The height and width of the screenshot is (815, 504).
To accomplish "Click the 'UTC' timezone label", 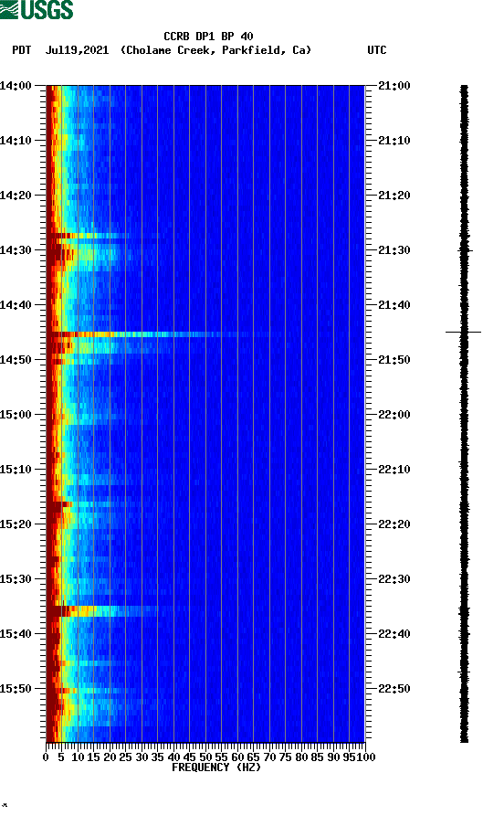I will coord(377,50).
